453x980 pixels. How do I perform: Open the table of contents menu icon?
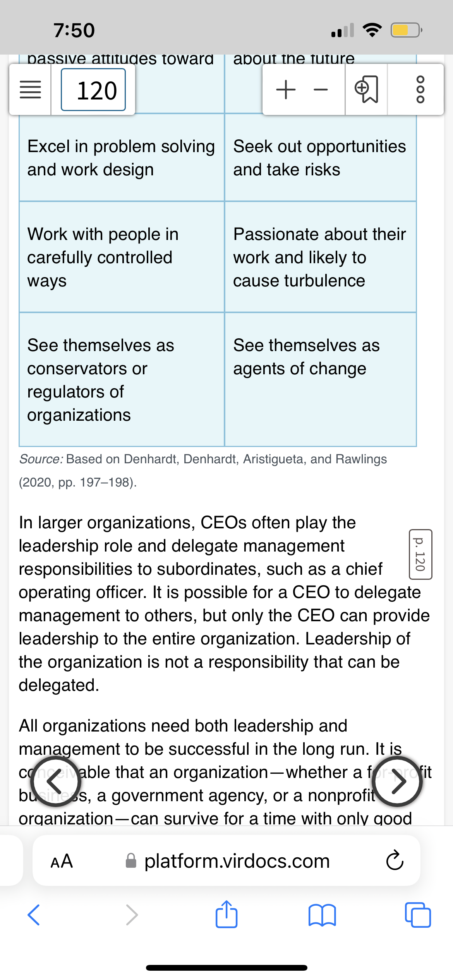30,90
